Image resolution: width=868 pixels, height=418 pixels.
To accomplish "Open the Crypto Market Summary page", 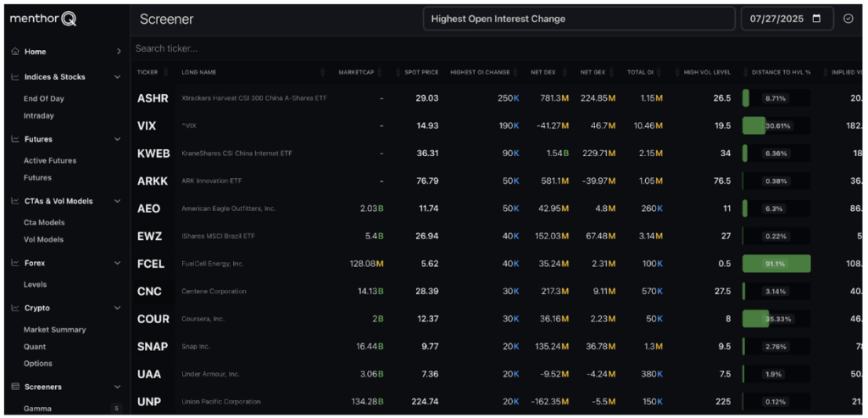I will 55,330.
